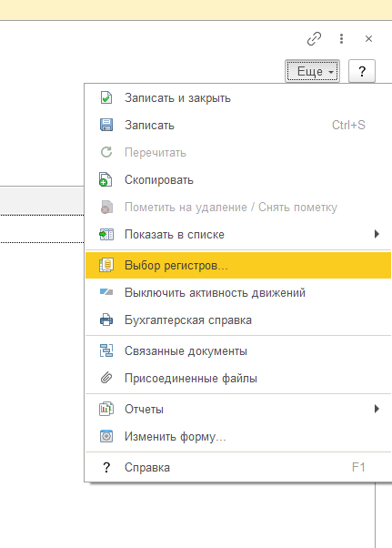
Task: Click the question mark Справка icon
Action: 106,467
